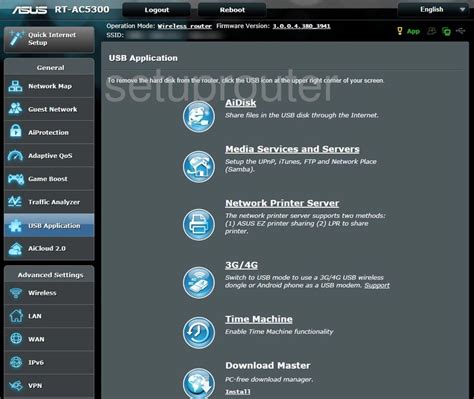Screen dimensions: 474x399
Task: Click the Adaptive QoS gauge icon
Action: (15, 156)
